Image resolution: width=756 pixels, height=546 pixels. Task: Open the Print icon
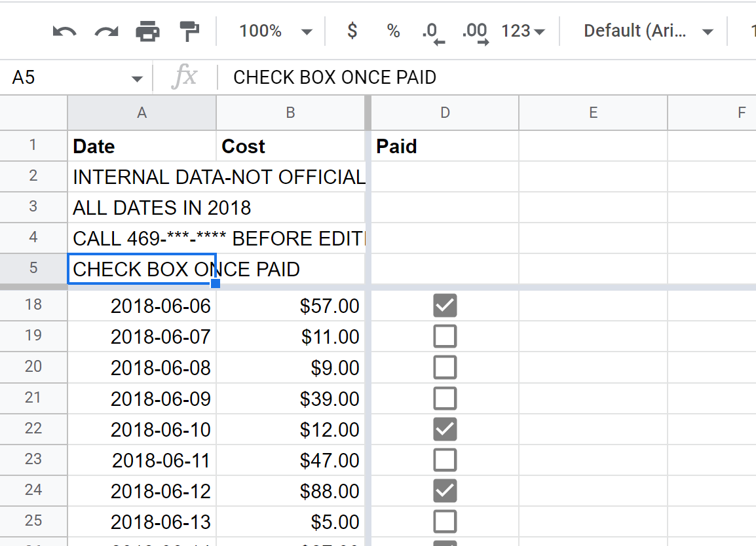coord(147,30)
